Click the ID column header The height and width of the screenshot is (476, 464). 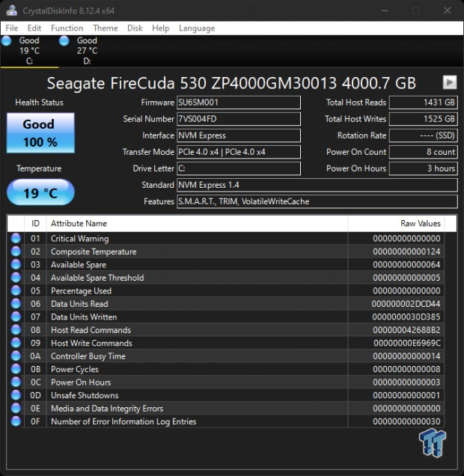[x=35, y=224]
